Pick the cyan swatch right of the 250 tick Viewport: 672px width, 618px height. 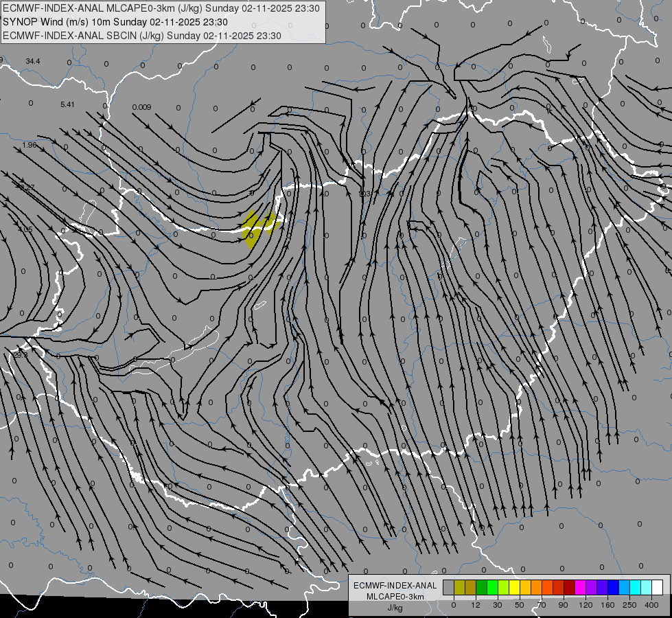pos(635,587)
